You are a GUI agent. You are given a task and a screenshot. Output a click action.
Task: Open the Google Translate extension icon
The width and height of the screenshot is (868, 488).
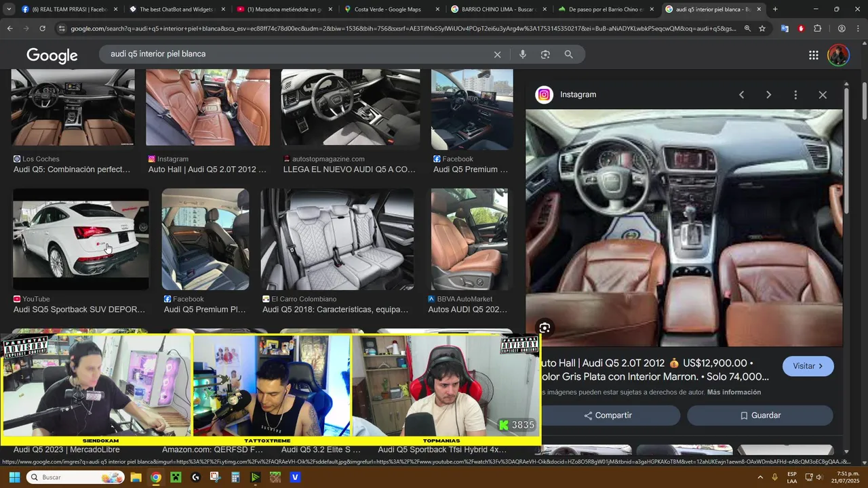pos(785,28)
